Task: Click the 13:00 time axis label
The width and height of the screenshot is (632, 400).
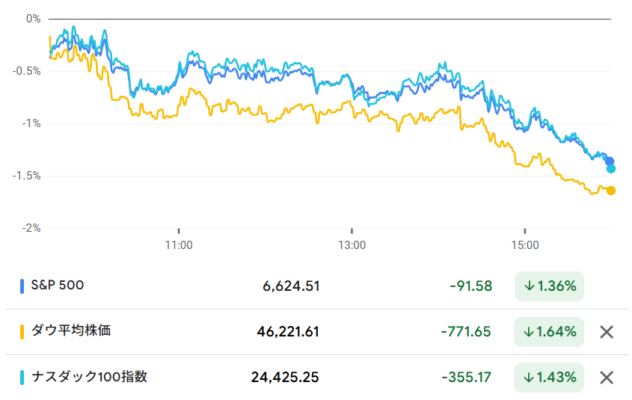Action: [352, 244]
